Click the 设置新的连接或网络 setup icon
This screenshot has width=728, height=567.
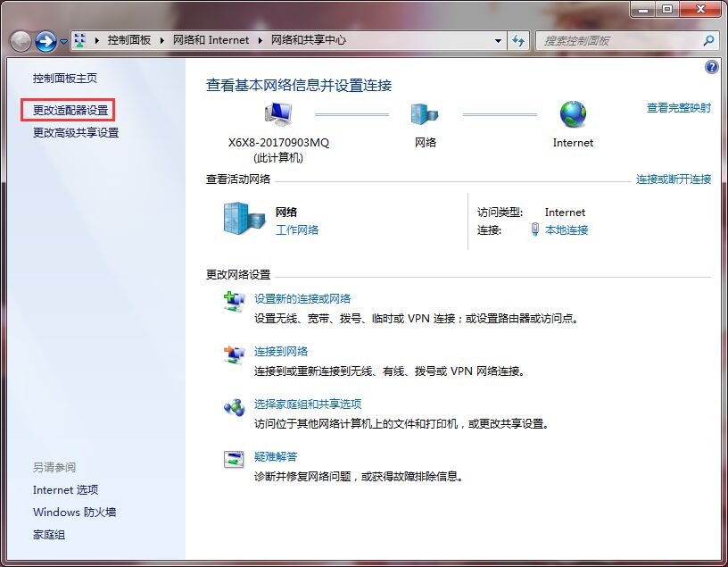[234, 299]
